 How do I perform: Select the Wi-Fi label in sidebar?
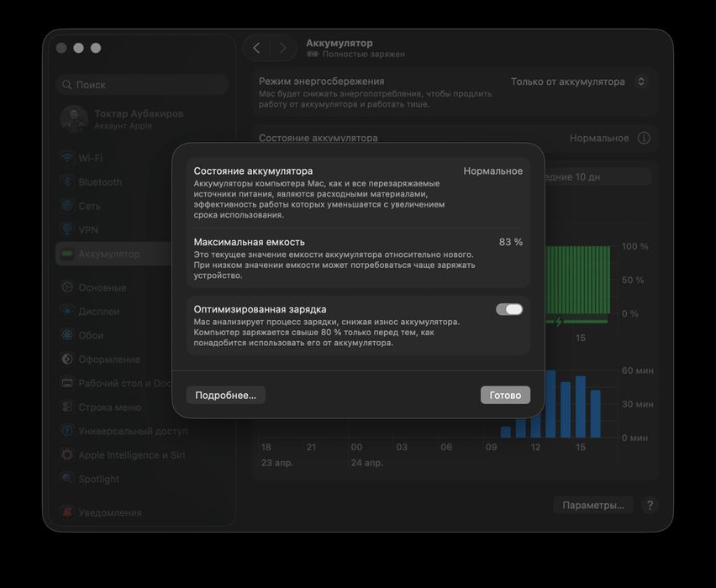point(91,158)
